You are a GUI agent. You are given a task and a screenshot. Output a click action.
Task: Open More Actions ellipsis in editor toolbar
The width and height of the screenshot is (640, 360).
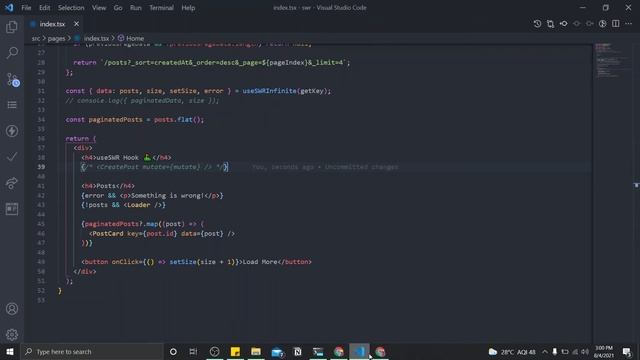[629, 24]
